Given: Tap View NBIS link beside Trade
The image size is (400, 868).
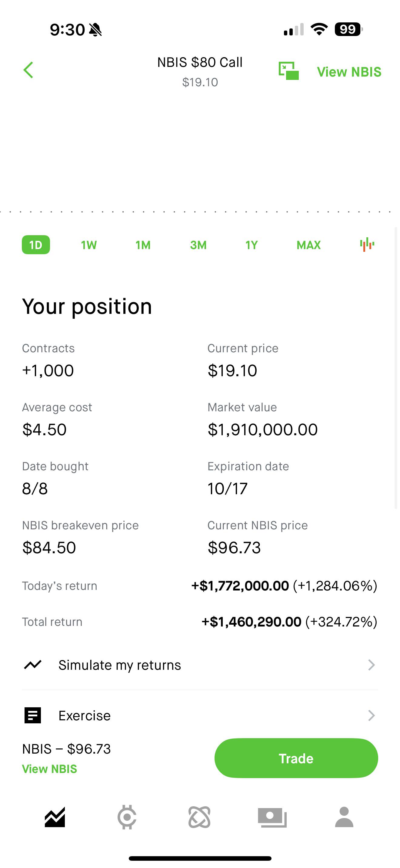Looking at the screenshot, I should [50, 769].
